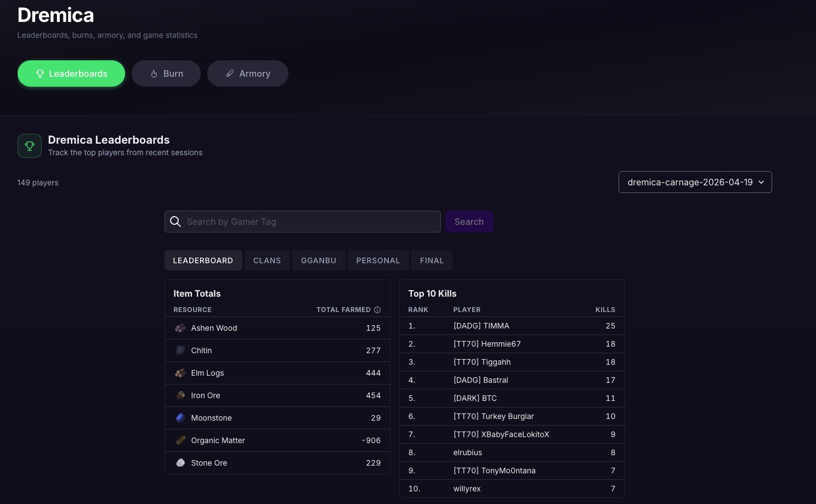The height and width of the screenshot is (504, 816).
Task: Click the Elm Logs resource icon
Action: tap(180, 373)
